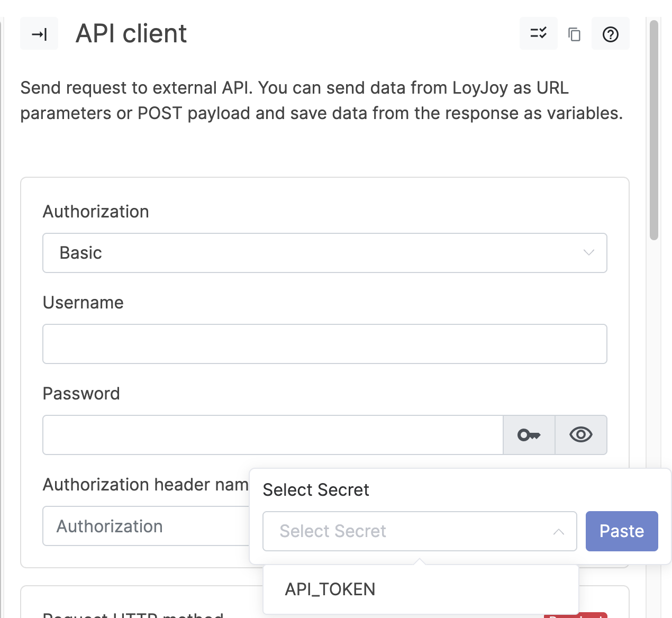Choose API_TOKEN from the secrets list
The height and width of the screenshot is (618, 672).
(330, 589)
